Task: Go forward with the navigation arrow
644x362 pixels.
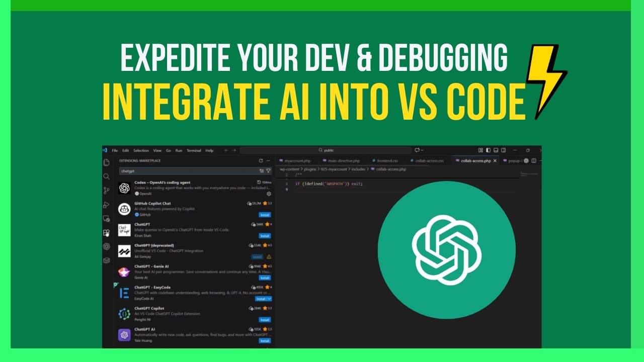Action: click(x=234, y=150)
